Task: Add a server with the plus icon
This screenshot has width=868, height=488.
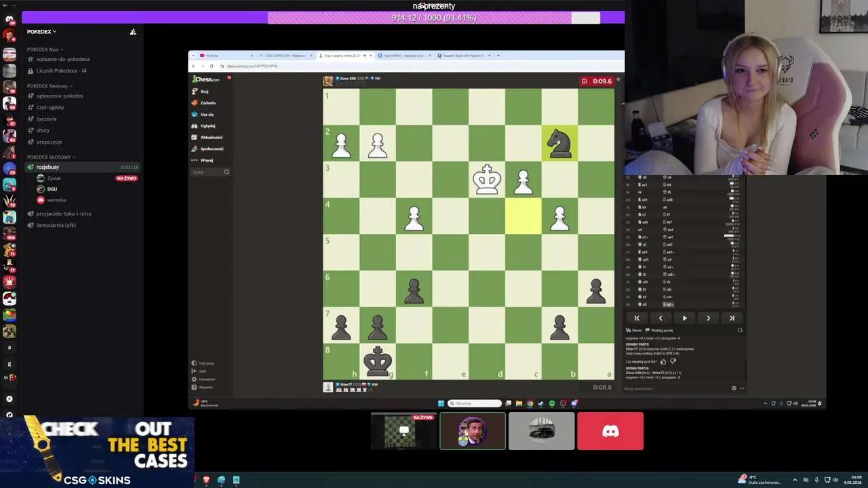Action: tap(9, 399)
